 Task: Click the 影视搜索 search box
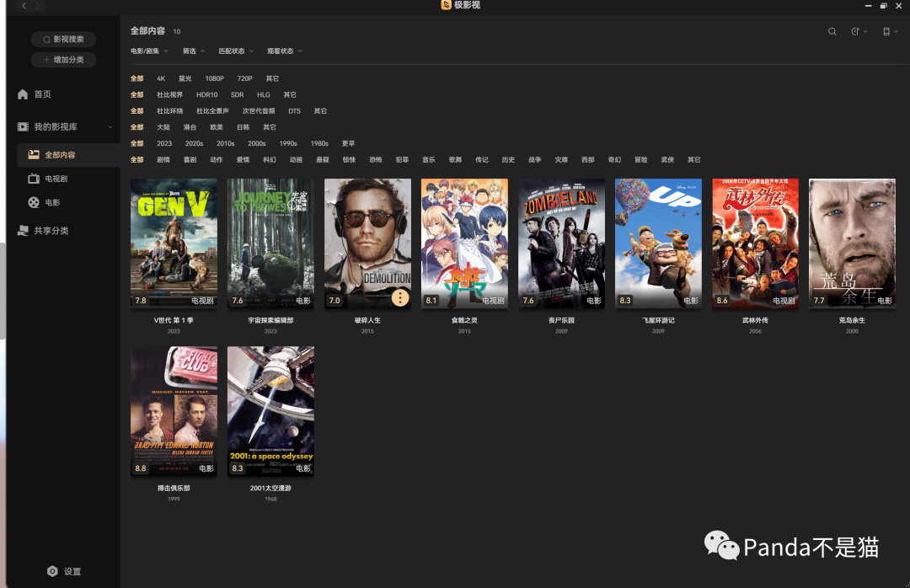pyautogui.click(x=63, y=39)
